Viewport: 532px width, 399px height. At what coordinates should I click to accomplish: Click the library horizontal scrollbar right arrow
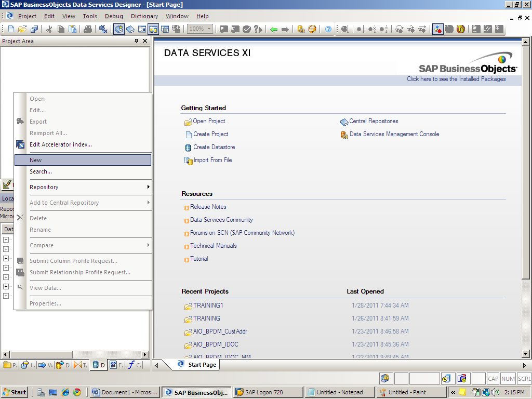pyautogui.click(x=145, y=354)
